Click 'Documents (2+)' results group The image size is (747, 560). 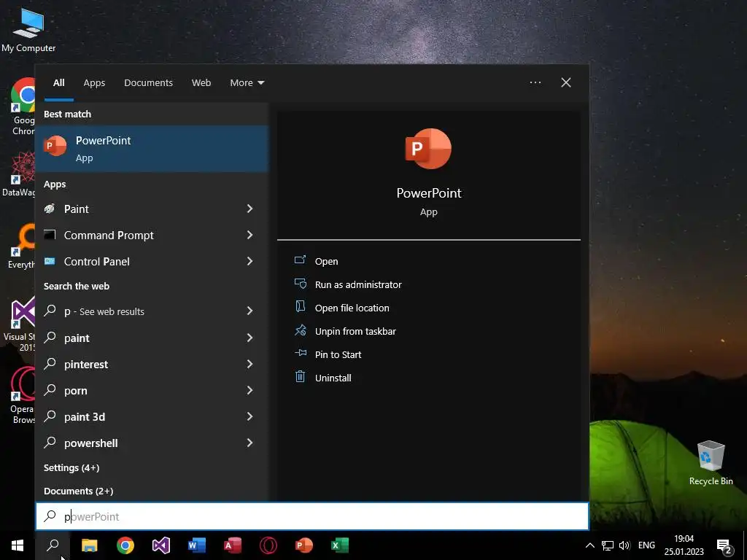coord(78,491)
